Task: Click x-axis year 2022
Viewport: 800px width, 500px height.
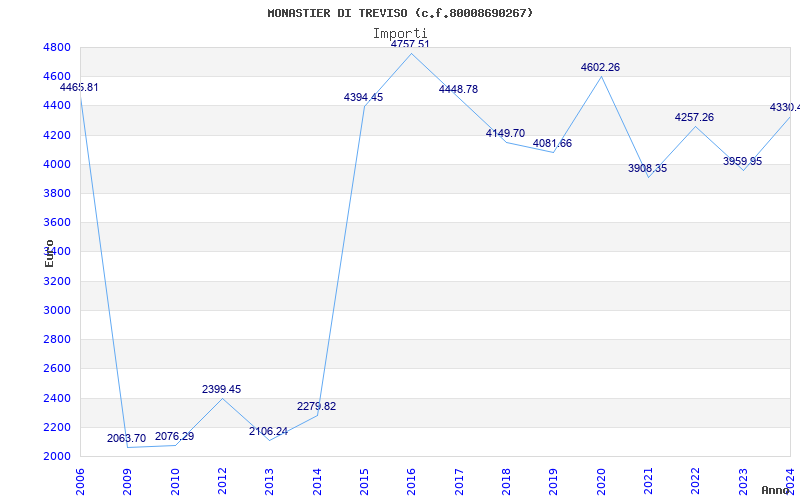Action: point(696,482)
